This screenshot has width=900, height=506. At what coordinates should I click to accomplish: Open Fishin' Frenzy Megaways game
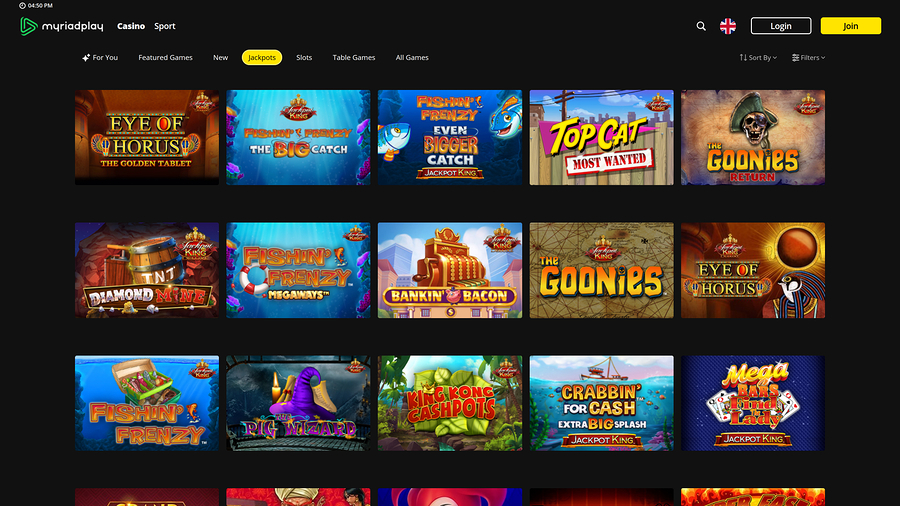(x=298, y=270)
